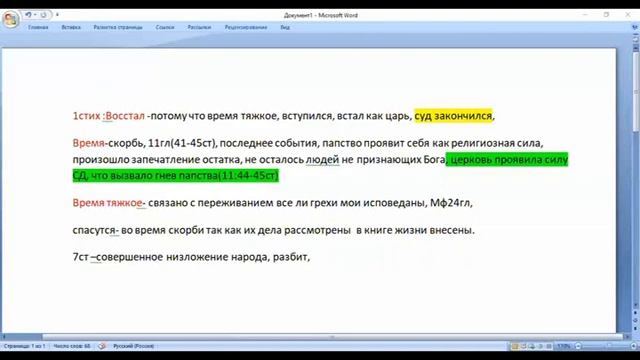Click the Zoom Out minus button
The width and height of the screenshot is (640, 360).
[578, 347]
